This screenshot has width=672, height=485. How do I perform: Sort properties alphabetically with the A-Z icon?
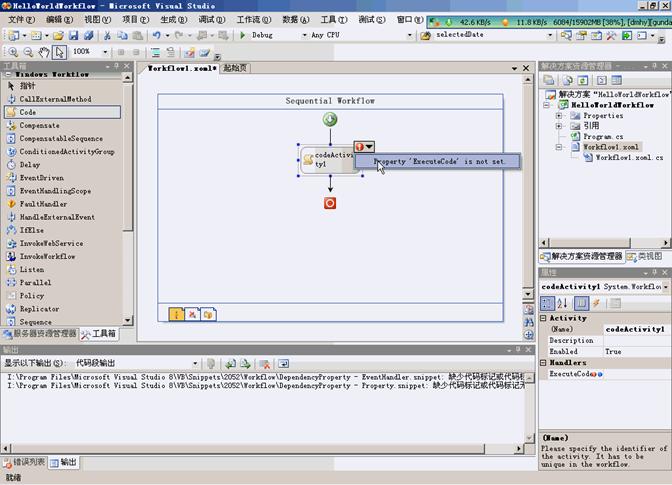562,303
